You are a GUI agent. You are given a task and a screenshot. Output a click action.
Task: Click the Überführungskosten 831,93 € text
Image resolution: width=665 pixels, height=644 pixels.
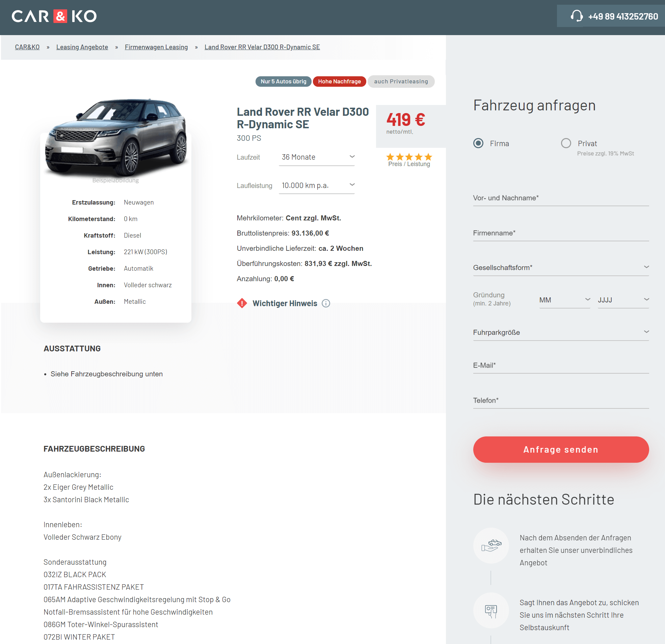coord(304,263)
